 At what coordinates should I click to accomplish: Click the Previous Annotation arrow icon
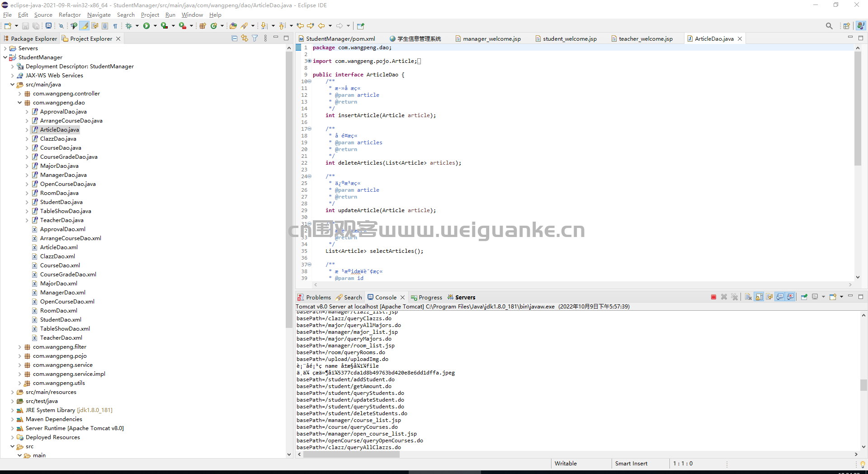283,26
